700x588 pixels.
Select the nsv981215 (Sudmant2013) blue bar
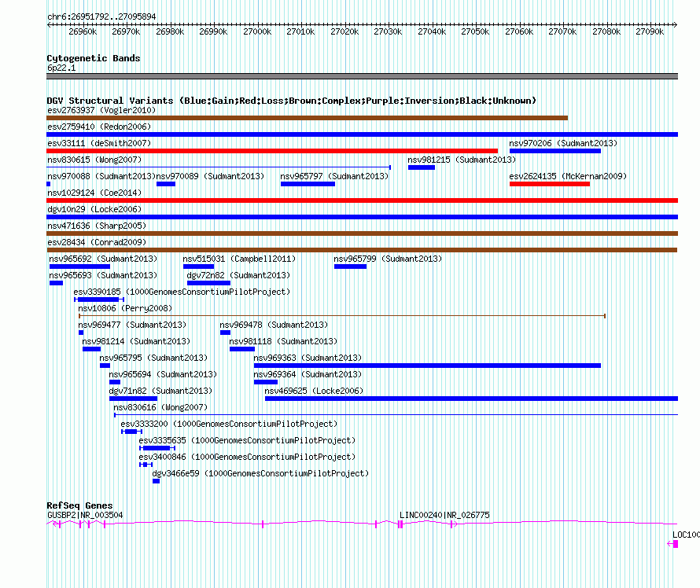click(422, 167)
